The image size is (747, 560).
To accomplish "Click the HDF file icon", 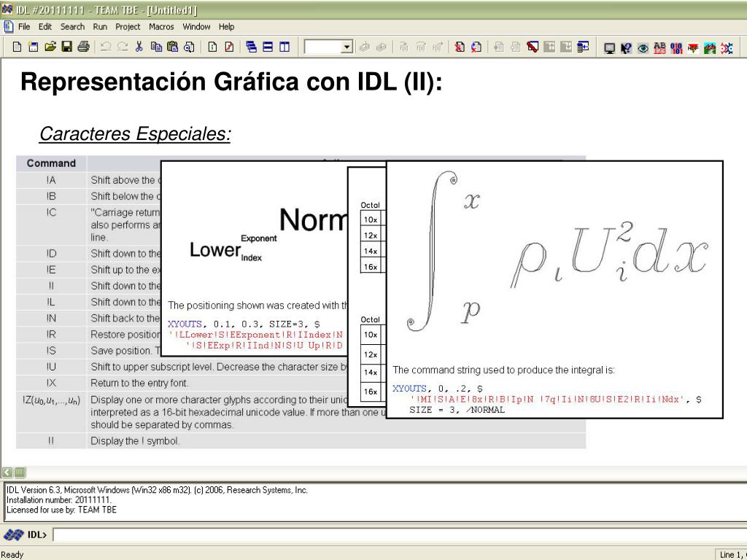I will (693, 47).
